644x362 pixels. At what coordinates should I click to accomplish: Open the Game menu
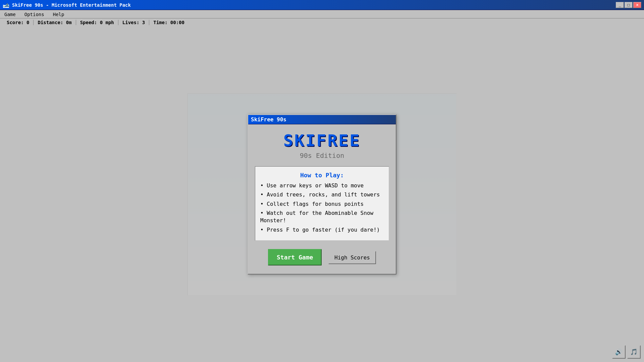(10, 14)
